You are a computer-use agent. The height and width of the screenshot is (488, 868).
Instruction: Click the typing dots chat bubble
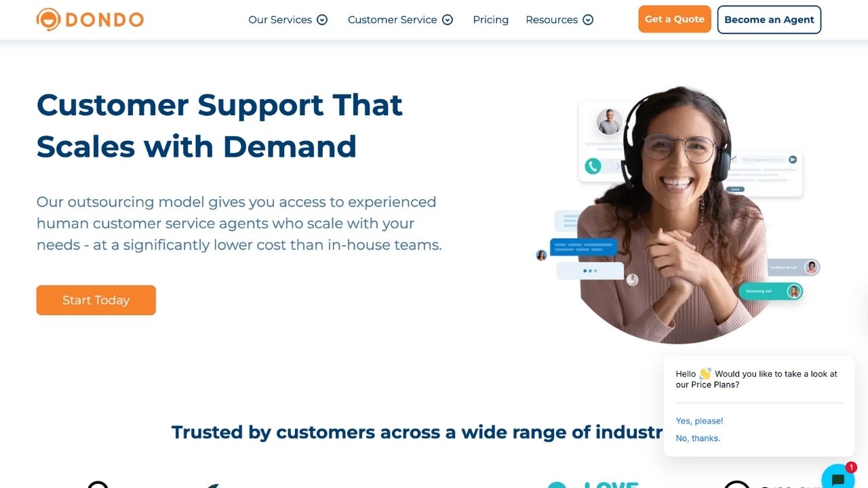[x=590, y=271]
